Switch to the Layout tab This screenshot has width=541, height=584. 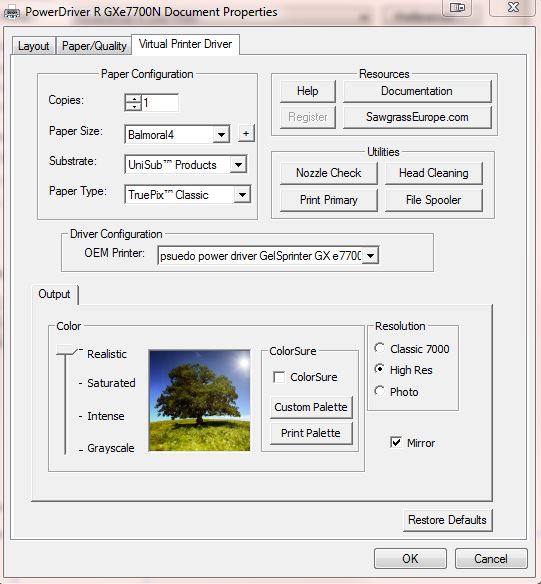pos(34,46)
